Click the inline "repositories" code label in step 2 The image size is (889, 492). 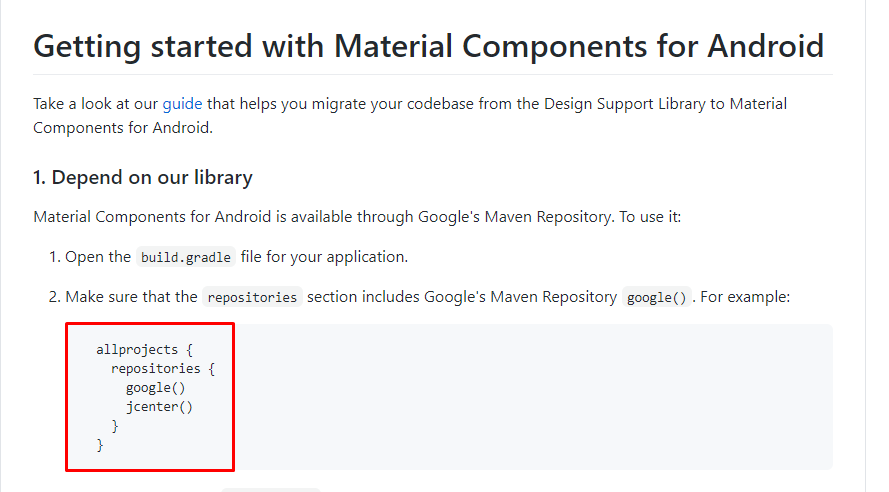[x=252, y=297]
